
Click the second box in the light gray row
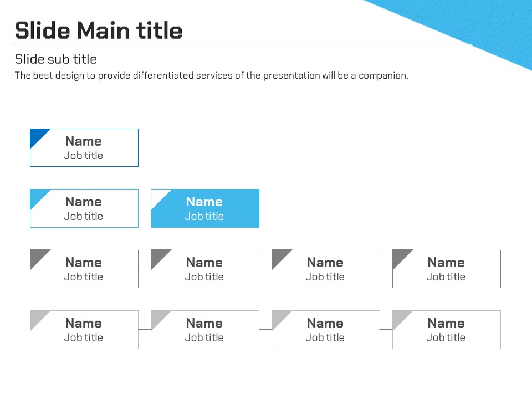204,330
